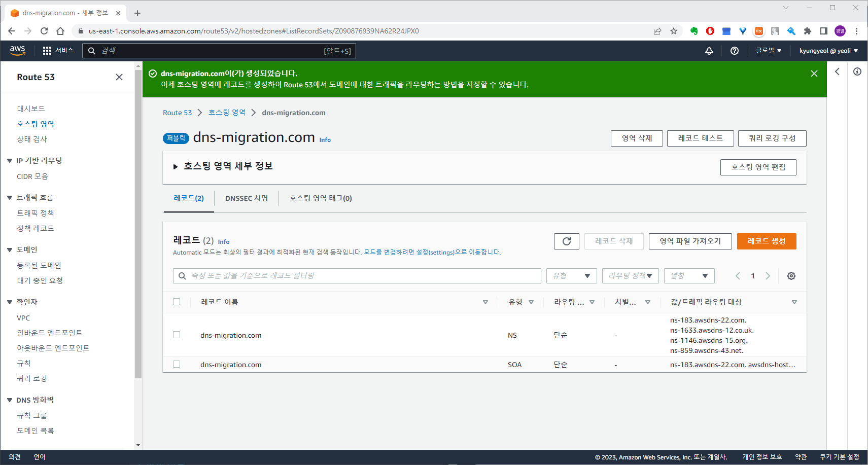Click Route 53 breadcrumb link

click(178, 113)
